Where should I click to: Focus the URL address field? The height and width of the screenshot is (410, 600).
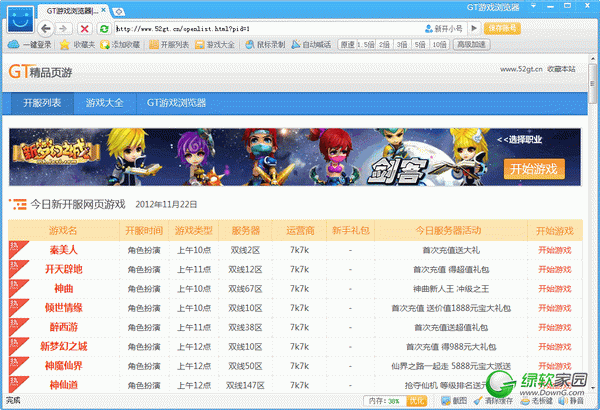point(268,29)
